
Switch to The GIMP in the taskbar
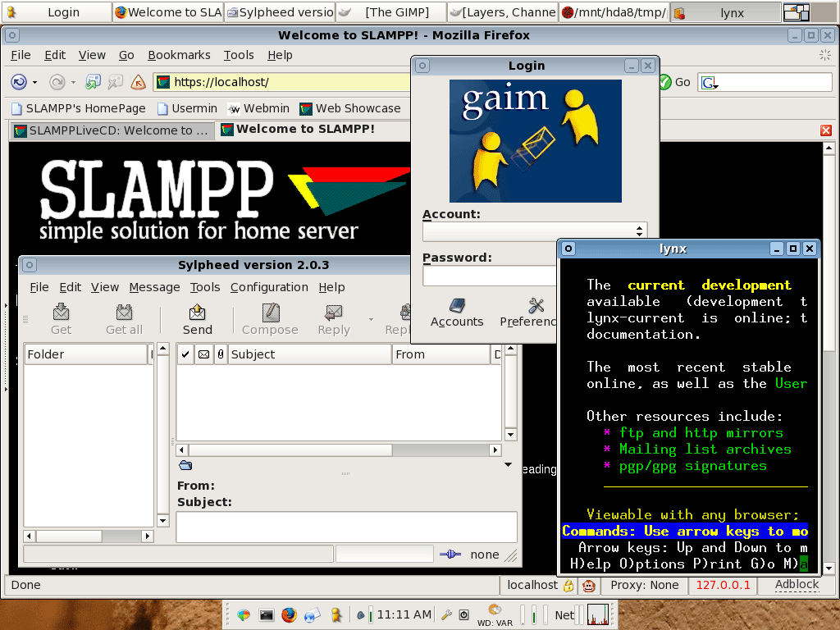click(x=391, y=12)
